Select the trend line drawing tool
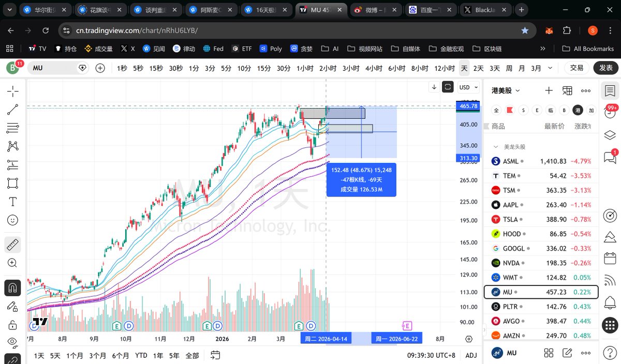 pyautogui.click(x=13, y=110)
